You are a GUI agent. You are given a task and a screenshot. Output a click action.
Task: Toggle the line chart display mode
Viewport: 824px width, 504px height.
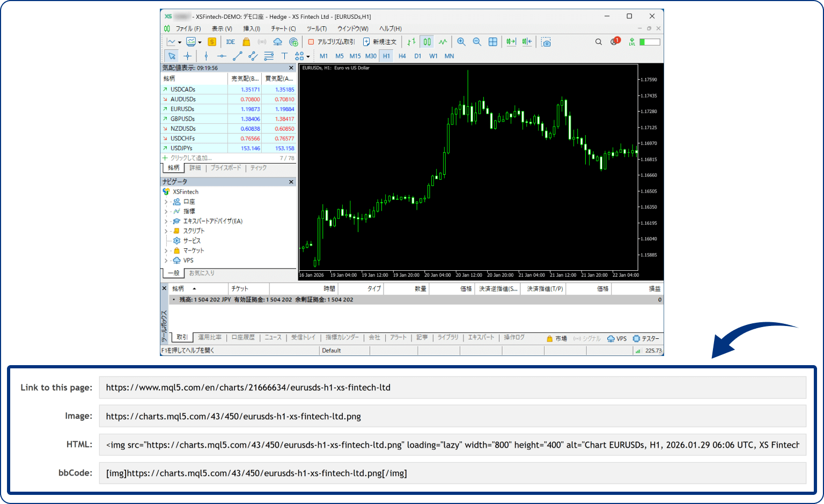(x=443, y=41)
